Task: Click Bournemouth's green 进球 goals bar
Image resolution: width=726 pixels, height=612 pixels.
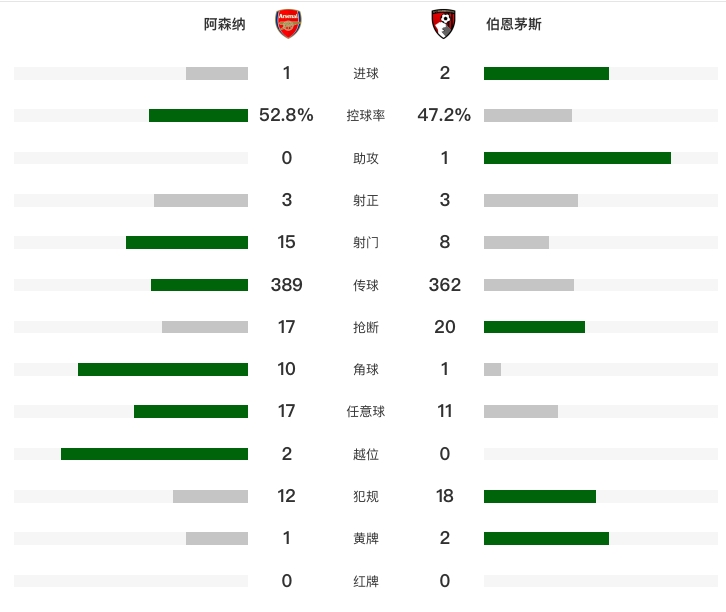Action: (546, 73)
